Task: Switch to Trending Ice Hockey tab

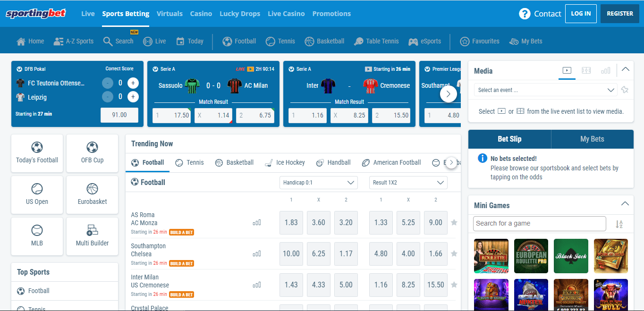Action: point(285,163)
